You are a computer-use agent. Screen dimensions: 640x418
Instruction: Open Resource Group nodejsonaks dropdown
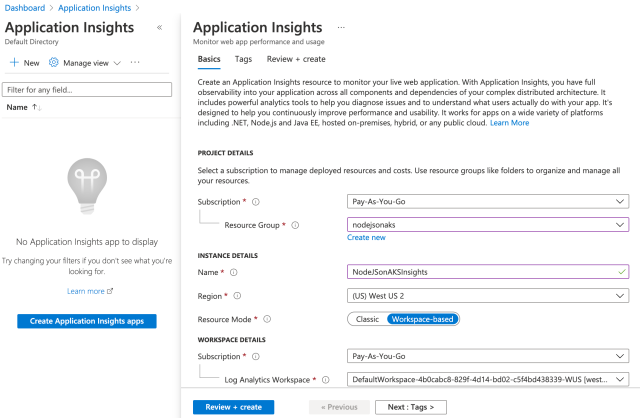pyautogui.click(x=488, y=225)
